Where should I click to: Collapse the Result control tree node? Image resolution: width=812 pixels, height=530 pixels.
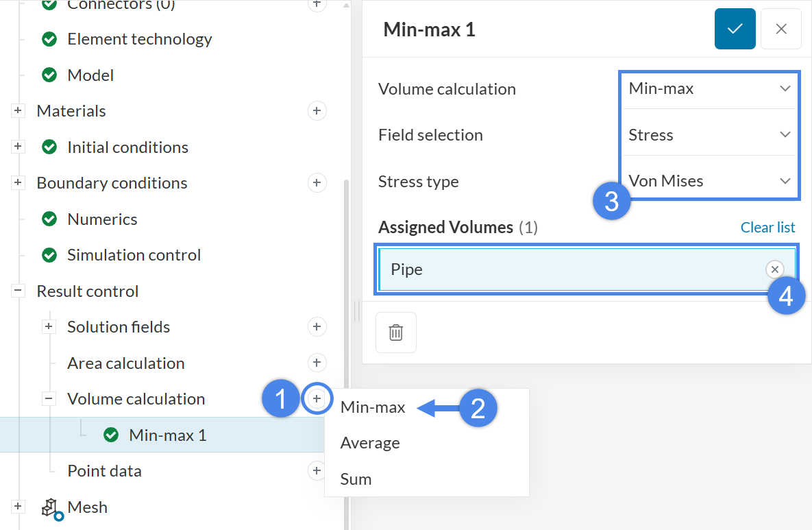coord(18,291)
